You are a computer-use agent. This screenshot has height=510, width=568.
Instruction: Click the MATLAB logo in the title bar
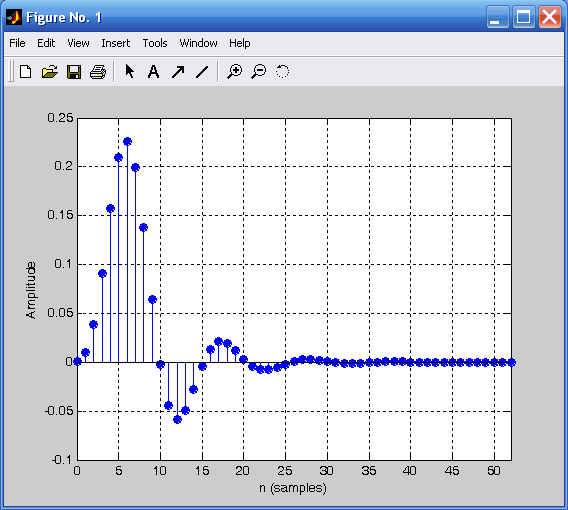click(x=14, y=17)
